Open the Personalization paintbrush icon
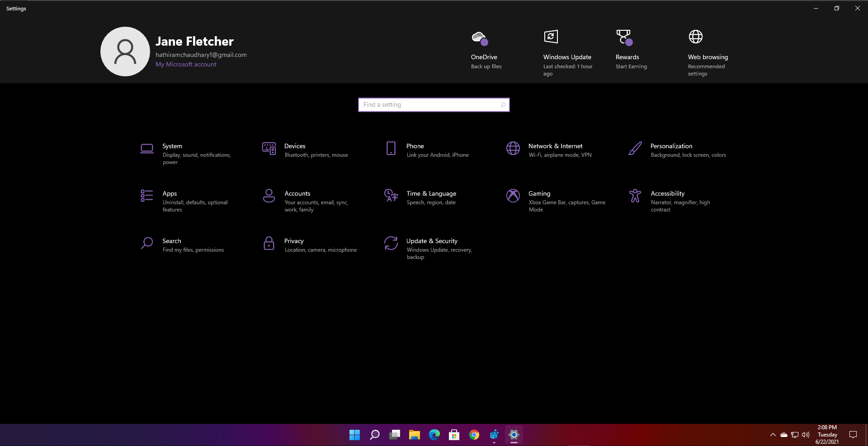 [x=635, y=148]
